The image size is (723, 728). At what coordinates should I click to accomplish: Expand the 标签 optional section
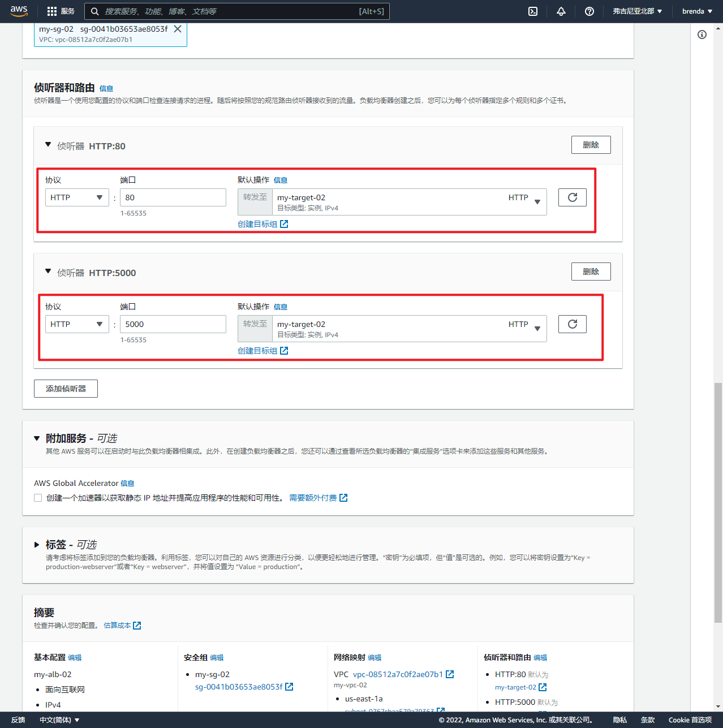tap(37, 545)
